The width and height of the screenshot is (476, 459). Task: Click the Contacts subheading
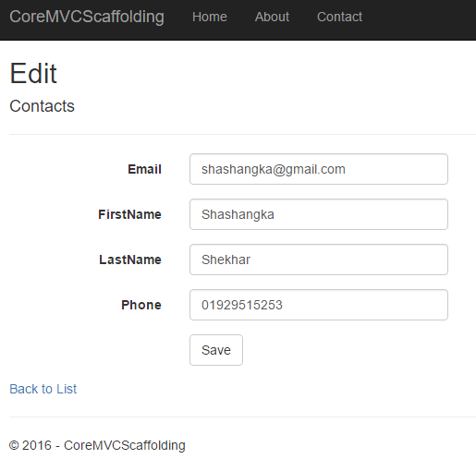pos(42,106)
